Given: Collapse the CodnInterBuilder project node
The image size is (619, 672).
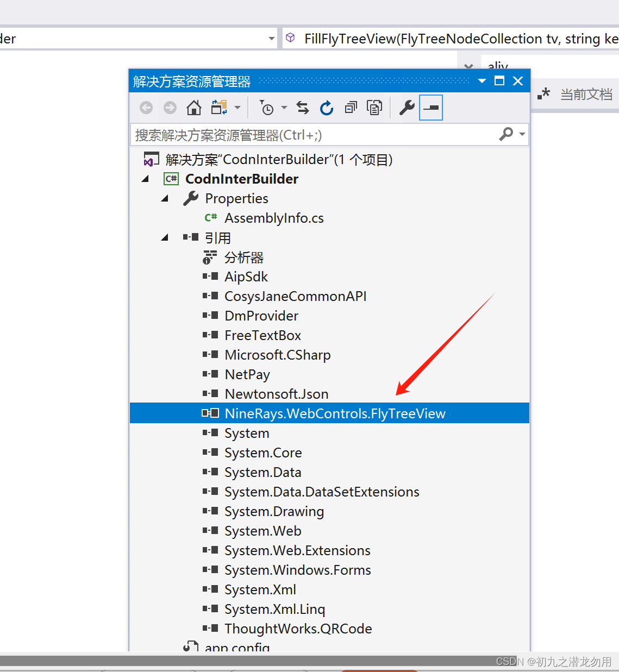Looking at the screenshot, I should pos(145,179).
